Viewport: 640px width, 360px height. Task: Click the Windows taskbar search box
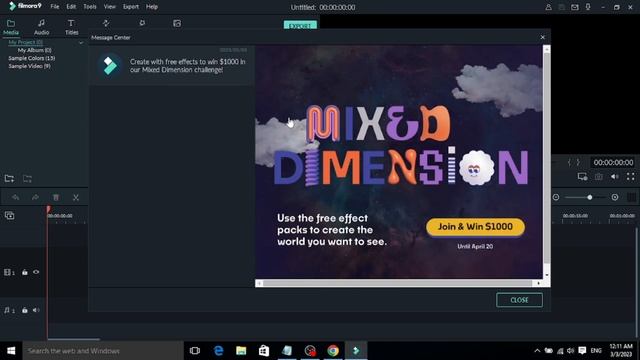[103, 351]
